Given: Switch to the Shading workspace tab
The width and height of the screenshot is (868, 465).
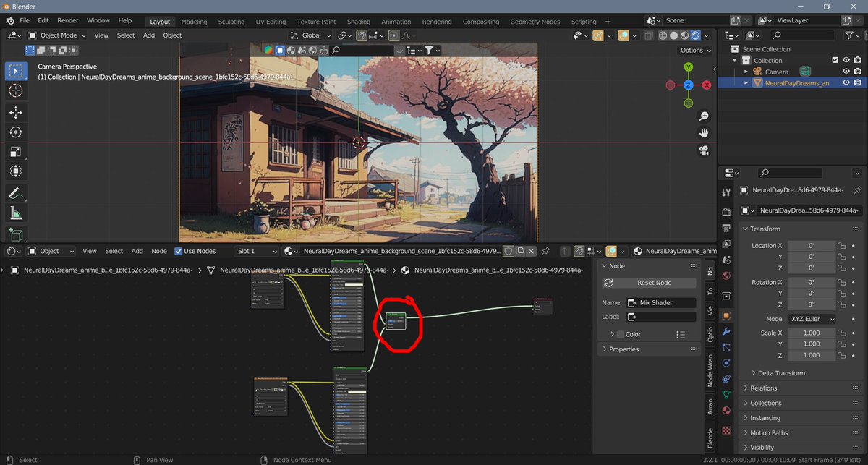Looking at the screenshot, I should click(x=358, y=21).
